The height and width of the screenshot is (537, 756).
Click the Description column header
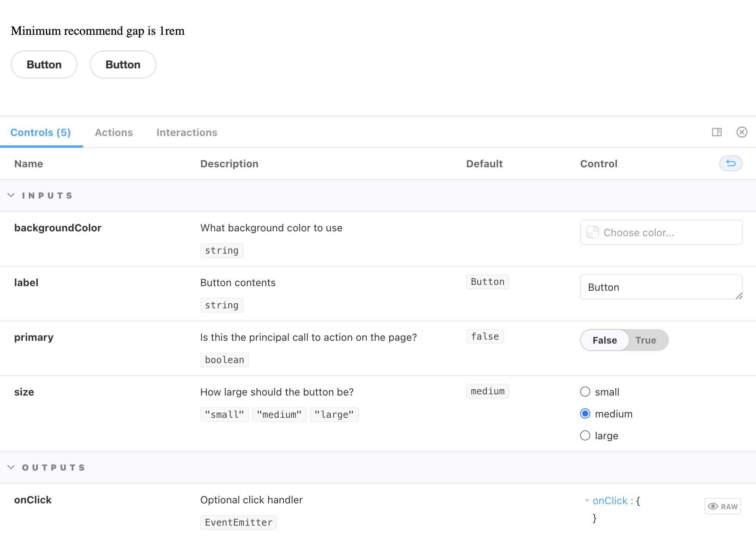point(229,164)
